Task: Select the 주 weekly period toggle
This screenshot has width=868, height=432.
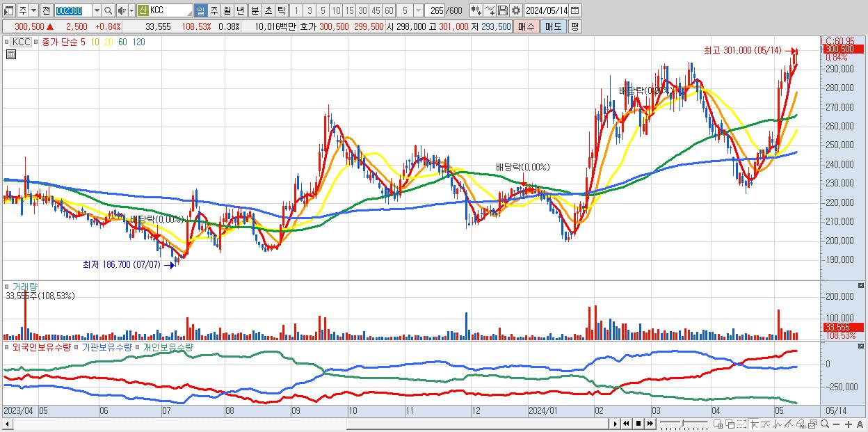Action: pyautogui.click(x=214, y=10)
